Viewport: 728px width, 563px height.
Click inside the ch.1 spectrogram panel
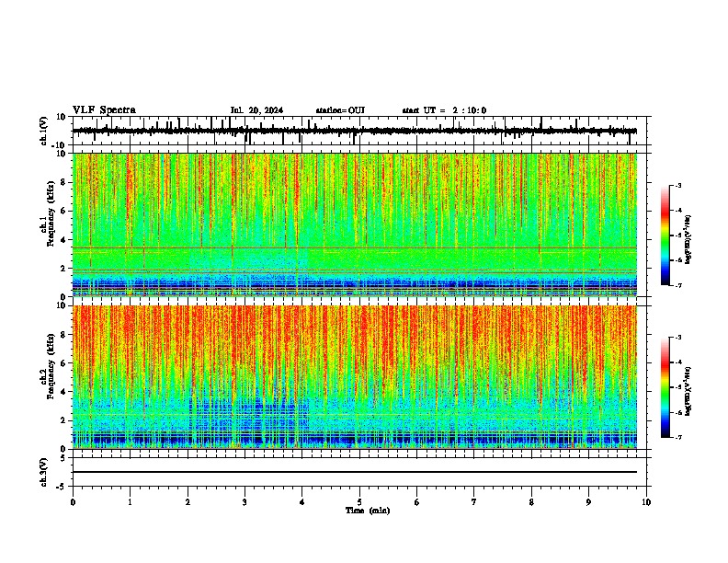pos(355,224)
